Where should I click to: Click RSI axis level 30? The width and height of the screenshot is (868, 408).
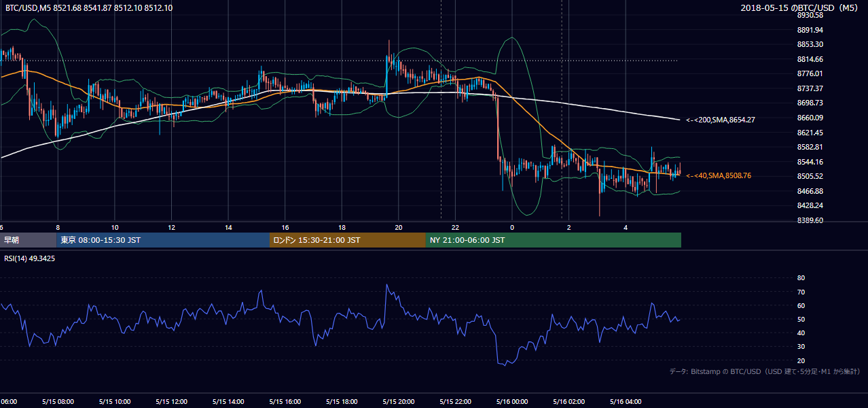coord(801,346)
